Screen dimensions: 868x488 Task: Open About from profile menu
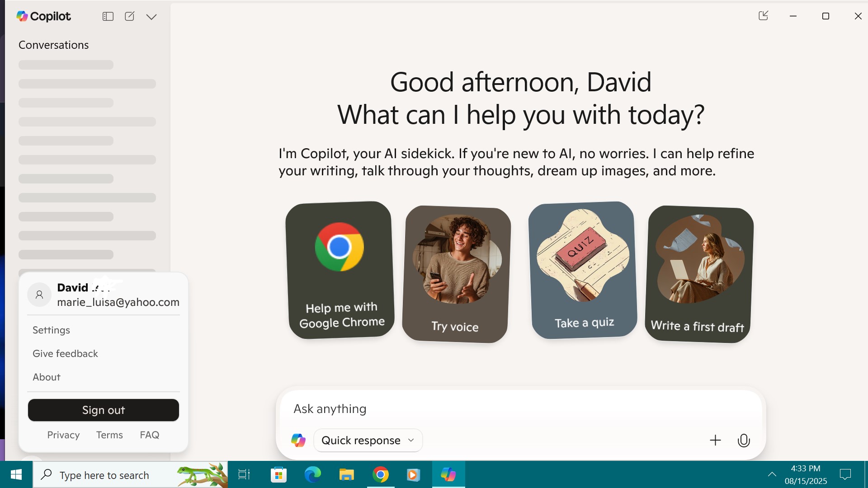click(x=47, y=377)
